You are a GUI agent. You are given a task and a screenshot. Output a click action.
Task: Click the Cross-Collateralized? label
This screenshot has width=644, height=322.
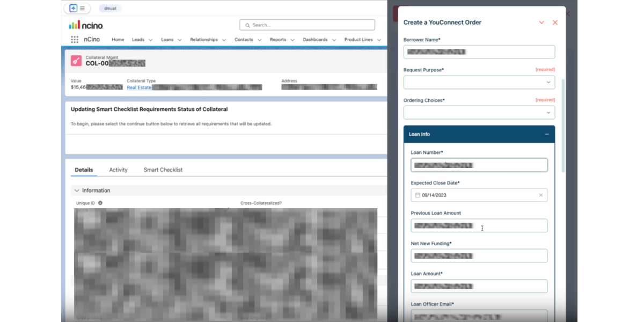261,203
